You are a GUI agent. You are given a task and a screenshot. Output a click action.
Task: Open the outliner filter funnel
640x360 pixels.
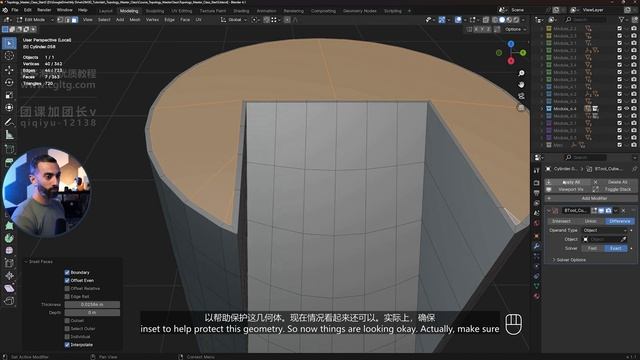[621, 20]
